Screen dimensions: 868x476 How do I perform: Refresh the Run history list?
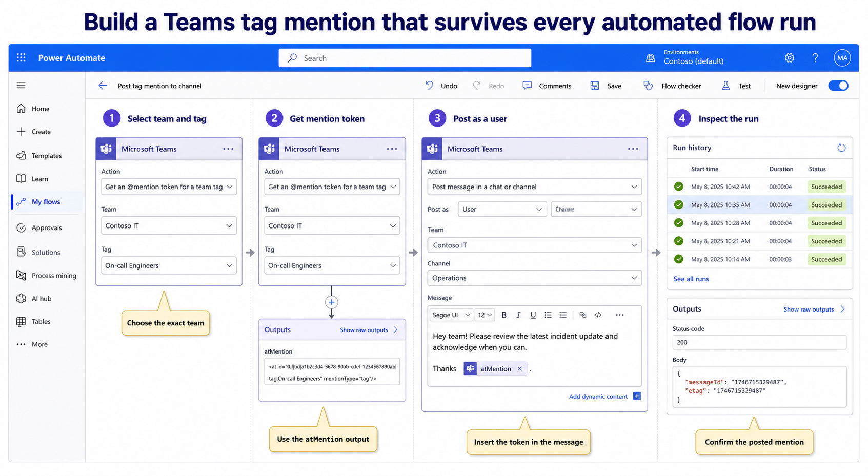[841, 148]
